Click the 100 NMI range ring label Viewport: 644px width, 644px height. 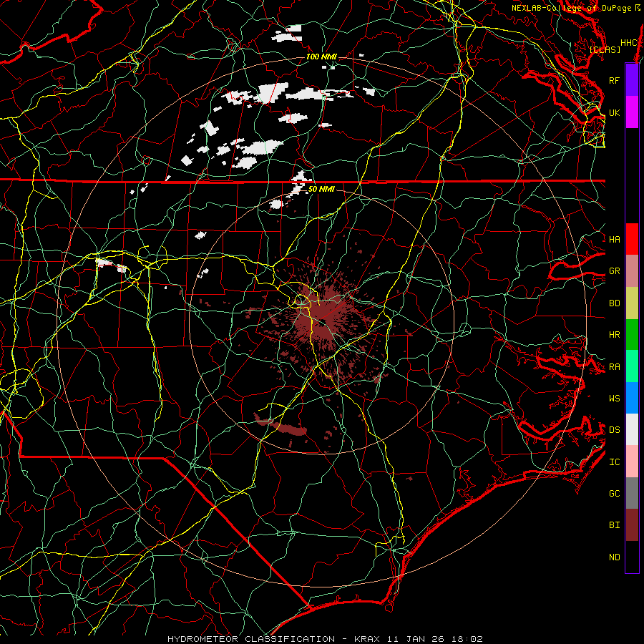coord(321,57)
